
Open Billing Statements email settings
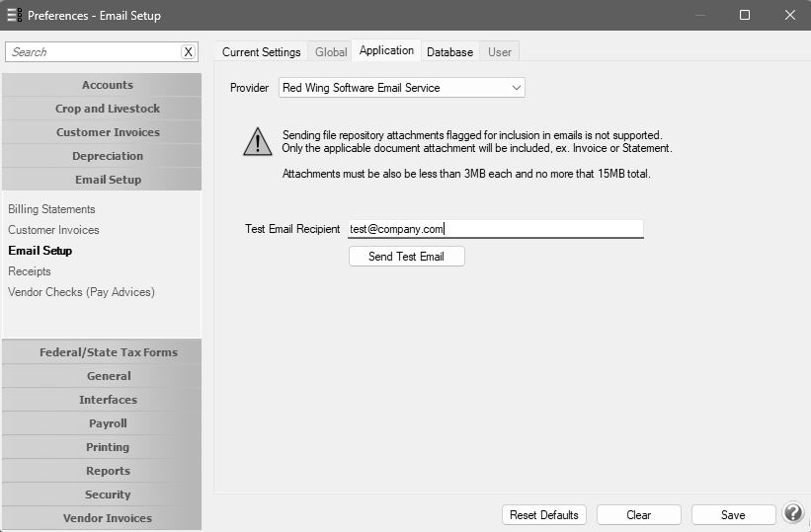pyautogui.click(x=51, y=209)
